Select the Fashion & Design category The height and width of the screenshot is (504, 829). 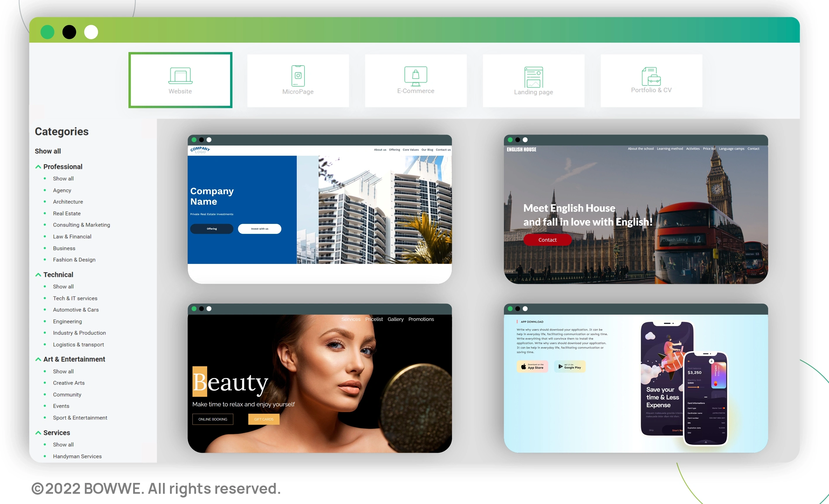click(x=74, y=259)
